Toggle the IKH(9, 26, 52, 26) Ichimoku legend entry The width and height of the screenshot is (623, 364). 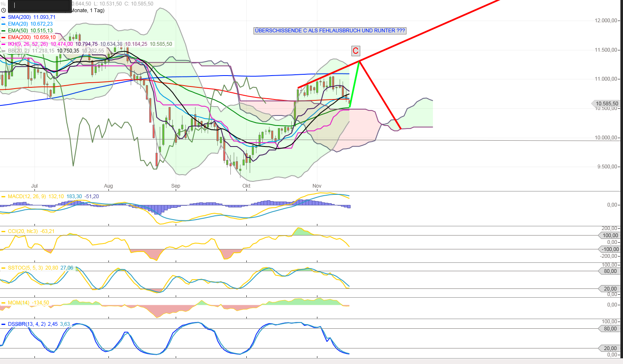(x=4, y=44)
